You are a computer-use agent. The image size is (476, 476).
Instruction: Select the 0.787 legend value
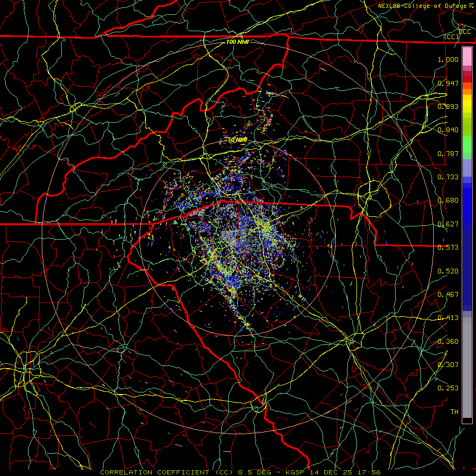pos(448,153)
